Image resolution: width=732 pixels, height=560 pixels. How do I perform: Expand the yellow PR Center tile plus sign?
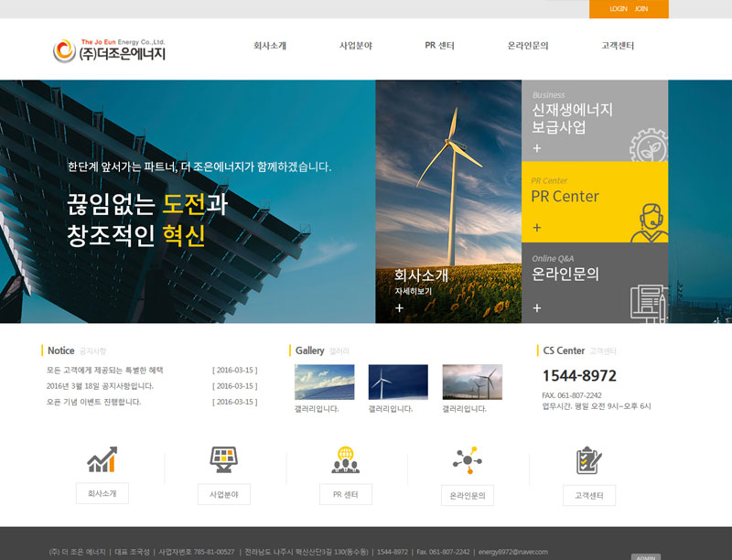pos(537,228)
